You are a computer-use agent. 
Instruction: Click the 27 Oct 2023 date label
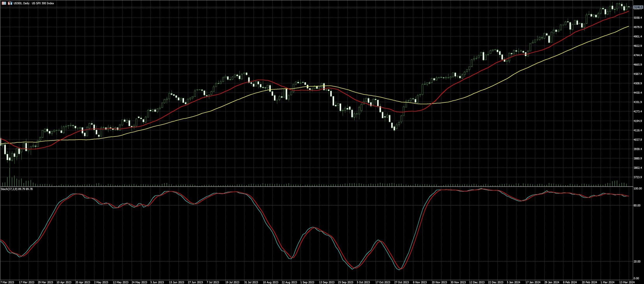401,282
